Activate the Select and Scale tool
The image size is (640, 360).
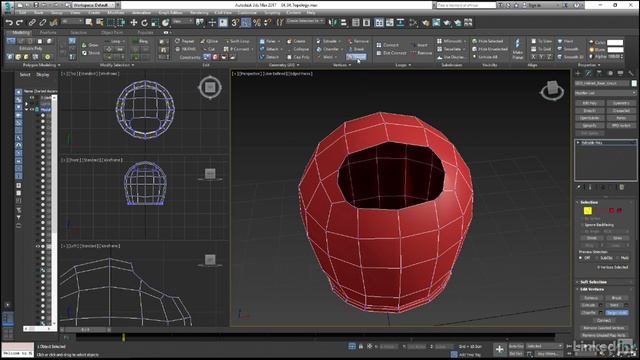coord(155,23)
